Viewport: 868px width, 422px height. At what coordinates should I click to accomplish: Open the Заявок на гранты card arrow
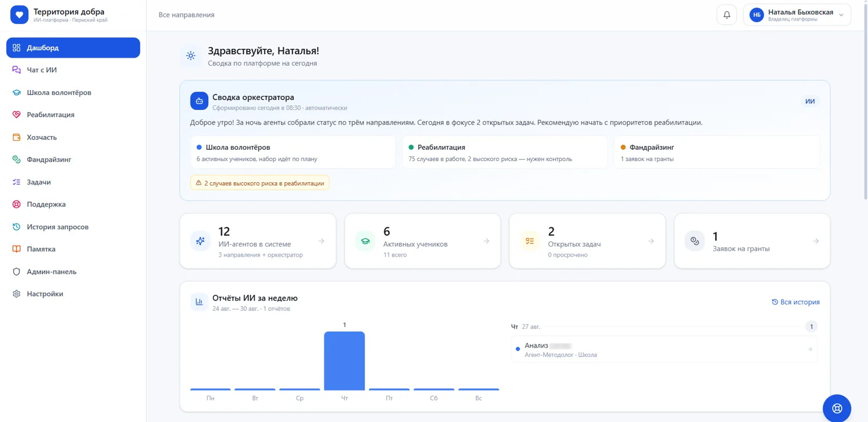pyautogui.click(x=816, y=241)
